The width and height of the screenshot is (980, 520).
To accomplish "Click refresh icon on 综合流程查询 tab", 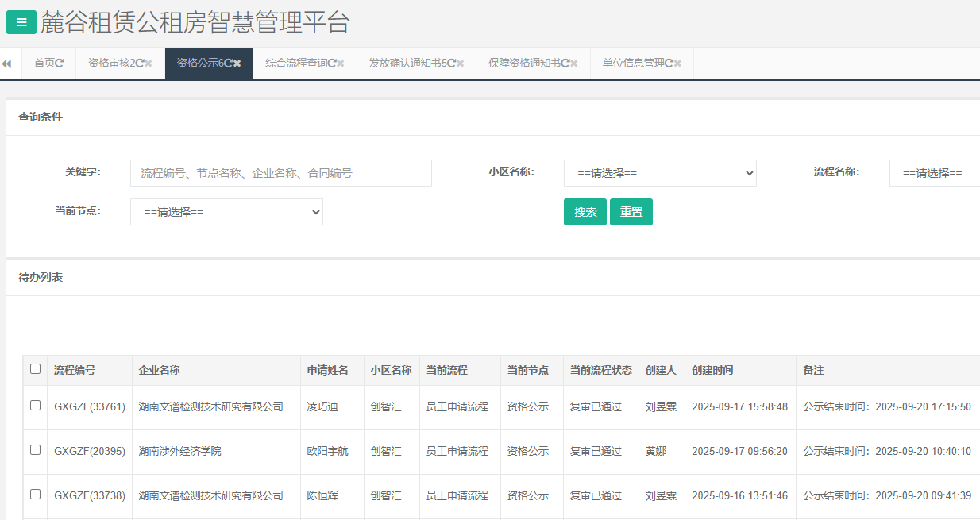I will coord(332,64).
